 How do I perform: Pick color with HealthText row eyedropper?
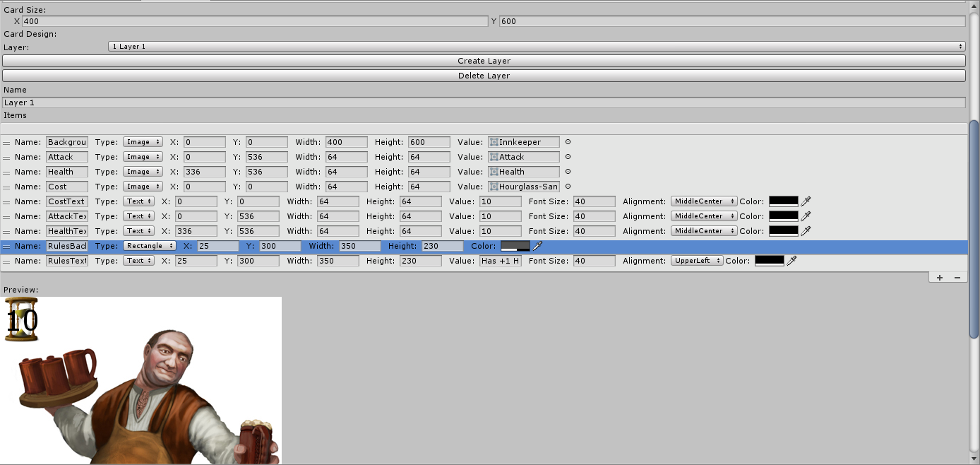click(806, 231)
